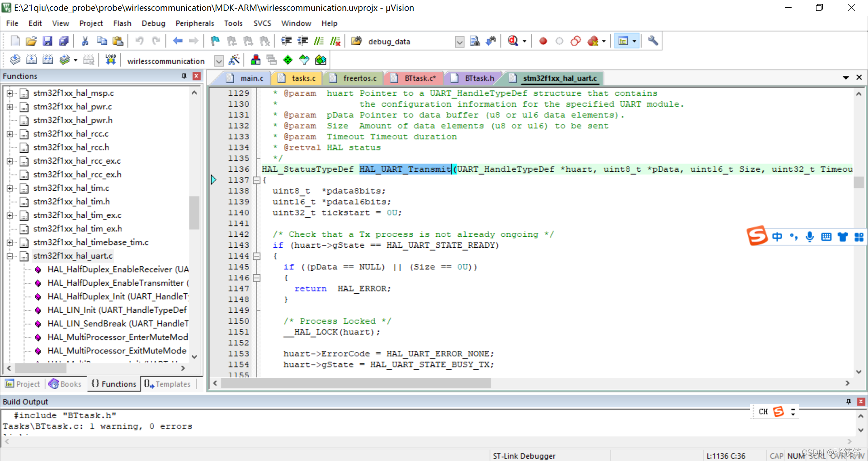Open the Project panel tab
Screen dimensions: 868x461
pyautogui.click(x=23, y=384)
